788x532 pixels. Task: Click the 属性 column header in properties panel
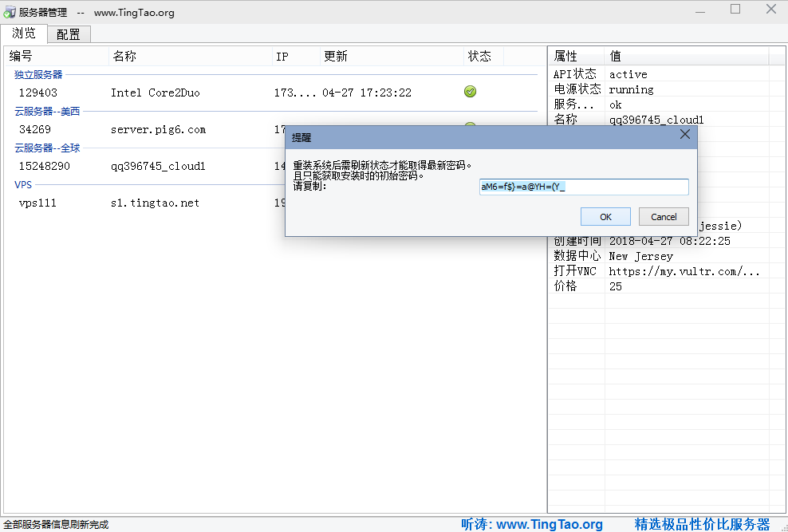pos(577,57)
